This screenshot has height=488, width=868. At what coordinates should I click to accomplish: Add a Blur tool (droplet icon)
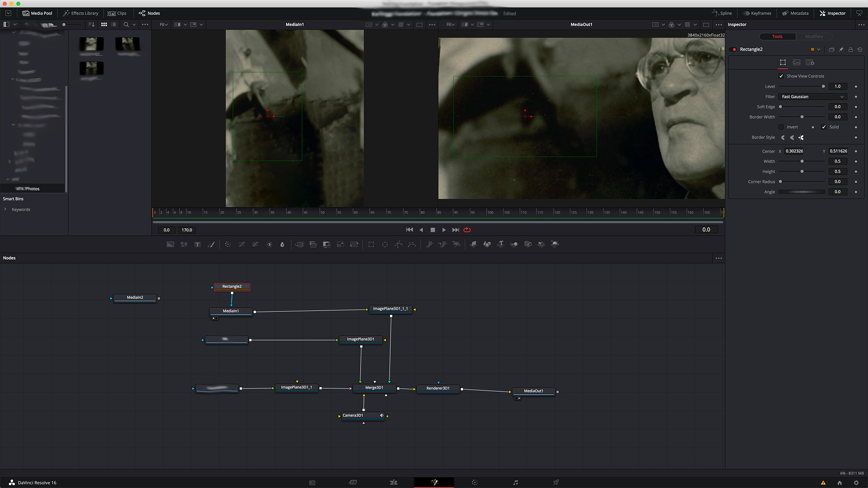[x=282, y=244]
